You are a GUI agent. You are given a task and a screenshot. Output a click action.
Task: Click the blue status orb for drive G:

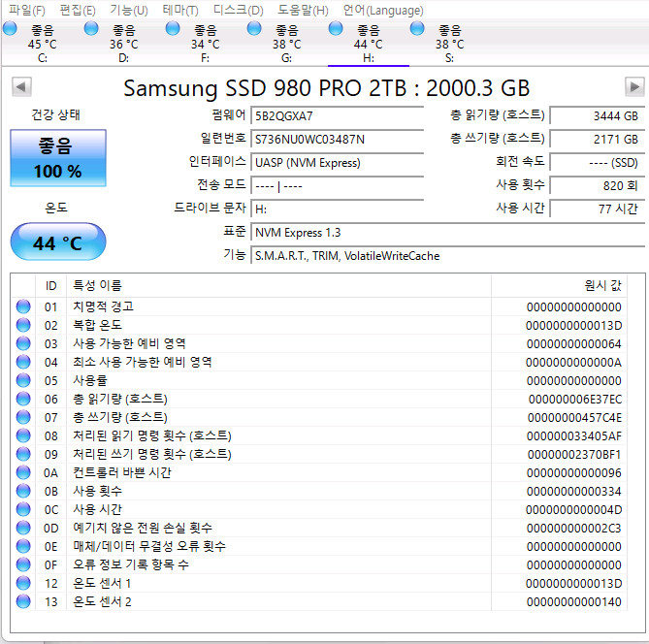pyautogui.click(x=254, y=28)
